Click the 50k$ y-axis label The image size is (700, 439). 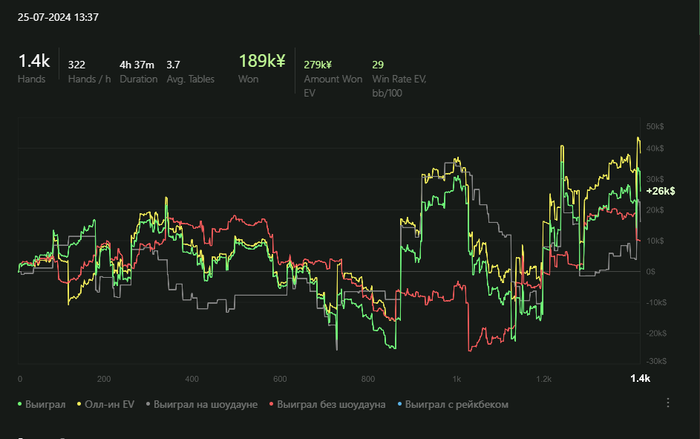[x=655, y=127]
